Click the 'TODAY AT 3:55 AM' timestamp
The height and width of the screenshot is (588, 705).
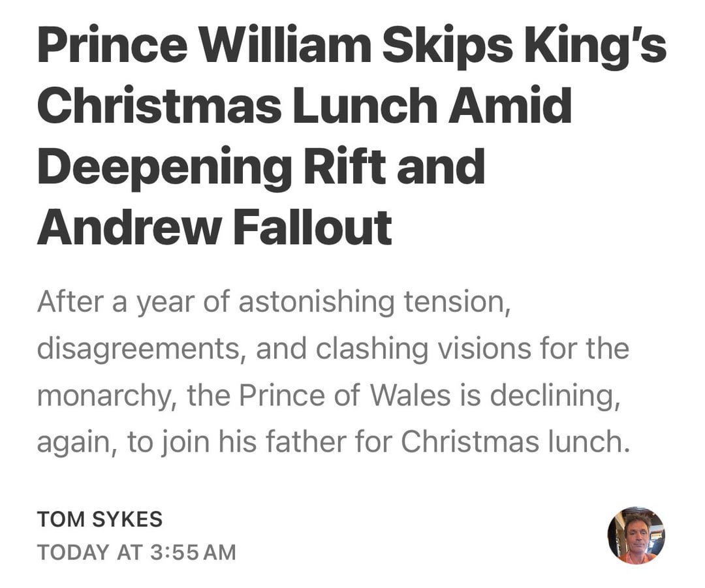pyautogui.click(x=136, y=552)
